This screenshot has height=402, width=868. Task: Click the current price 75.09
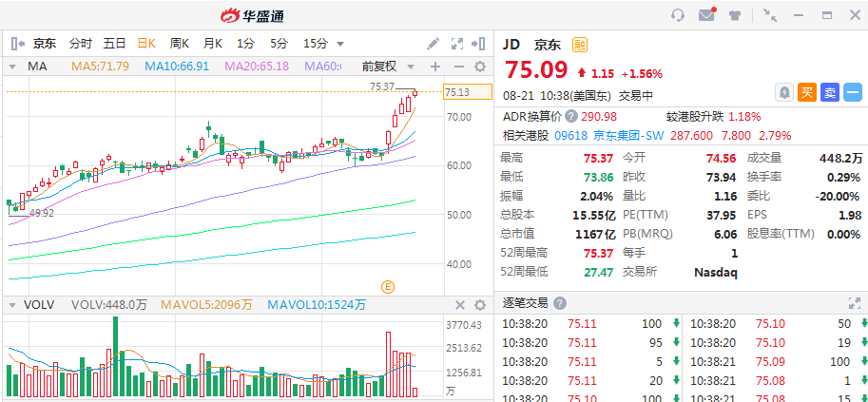536,70
